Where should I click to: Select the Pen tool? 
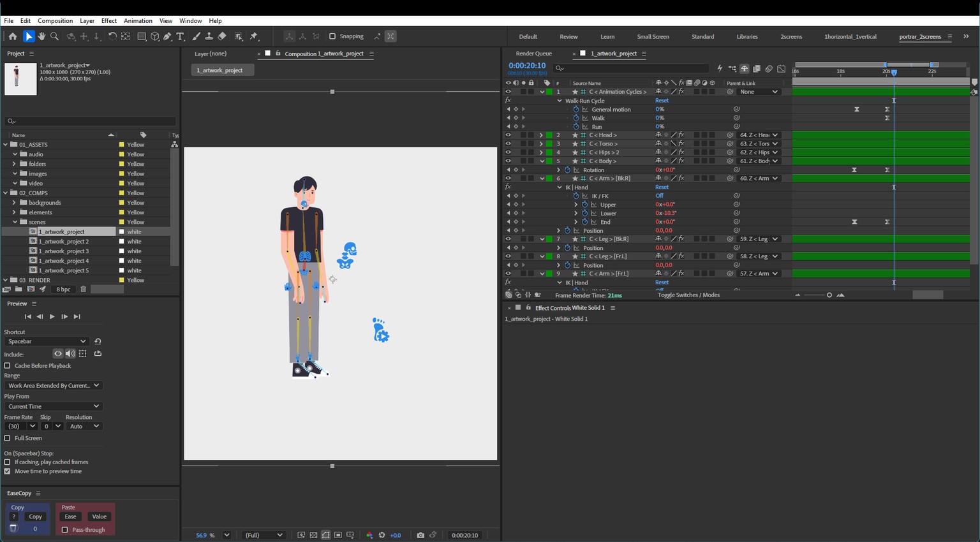click(167, 36)
